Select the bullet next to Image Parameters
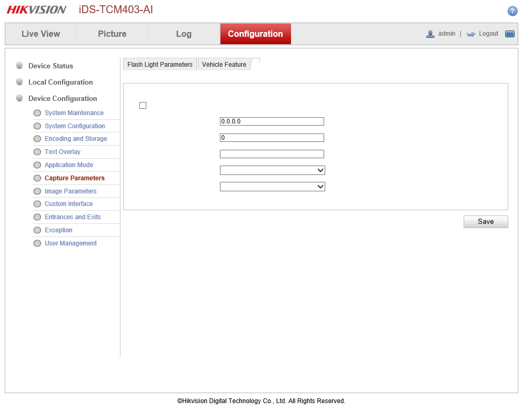 37,191
